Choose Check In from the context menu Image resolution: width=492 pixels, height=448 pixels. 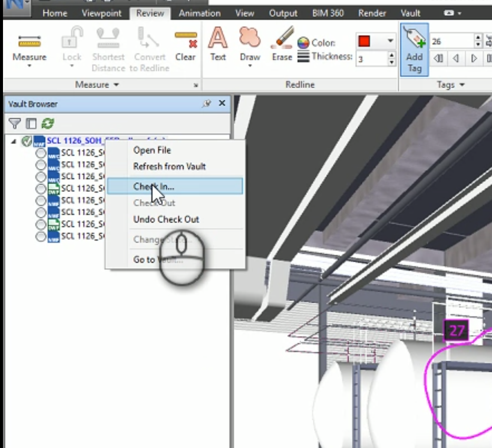point(174,186)
